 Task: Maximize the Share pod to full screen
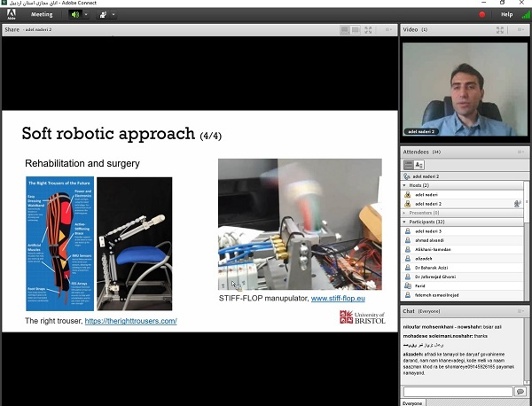369,29
